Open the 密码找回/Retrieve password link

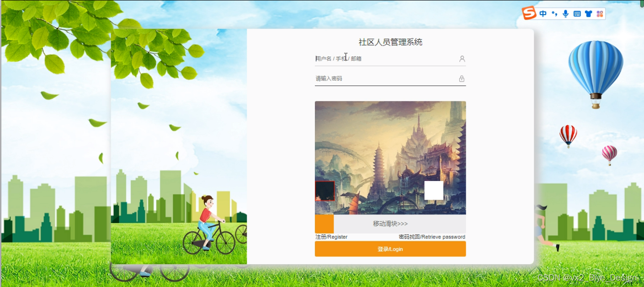point(432,237)
